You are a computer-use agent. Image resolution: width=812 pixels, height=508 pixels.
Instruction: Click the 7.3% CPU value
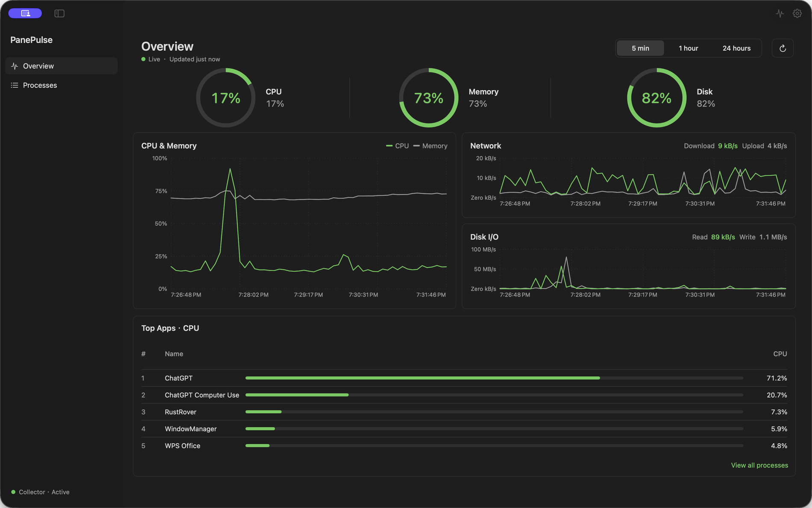[779, 412]
